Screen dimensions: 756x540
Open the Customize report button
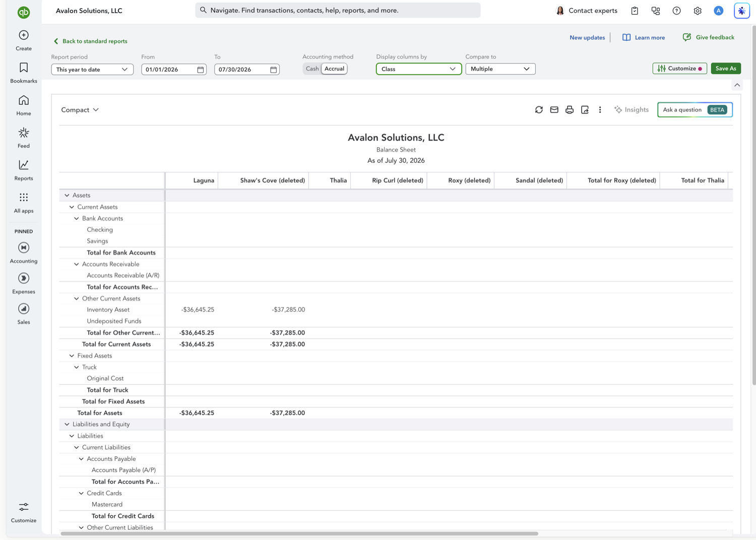point(679,69)
